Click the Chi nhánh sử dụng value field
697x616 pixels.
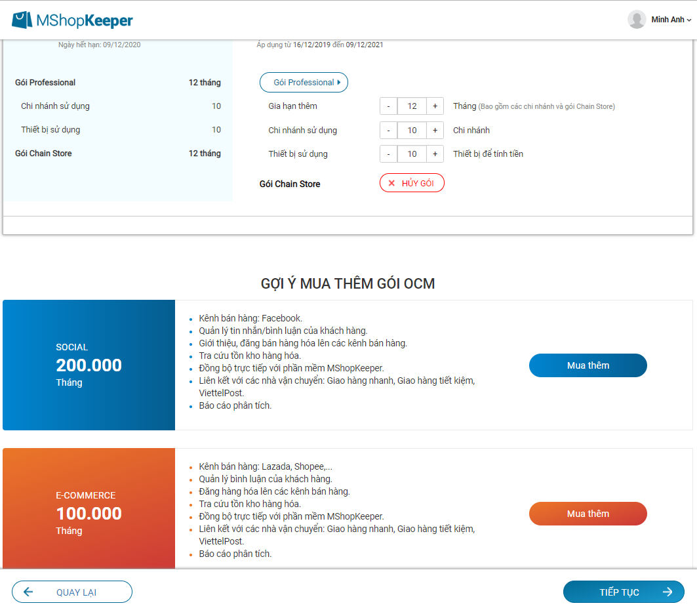[412, 131]
